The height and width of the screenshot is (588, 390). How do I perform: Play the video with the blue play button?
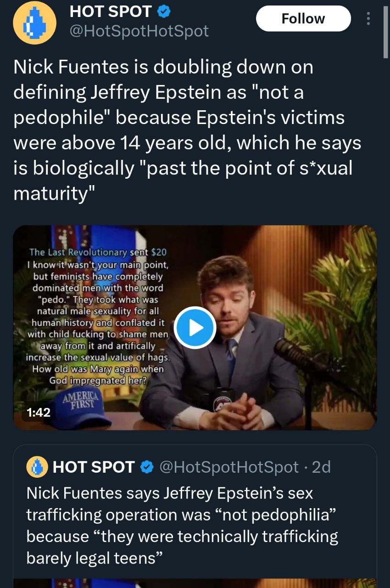tap(195, 327)
